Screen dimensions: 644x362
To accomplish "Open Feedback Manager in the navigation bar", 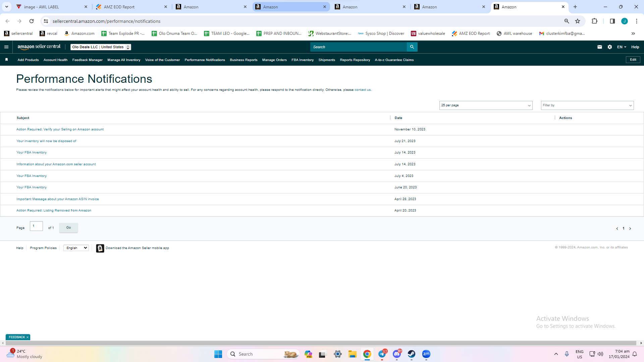I will 88,60.
